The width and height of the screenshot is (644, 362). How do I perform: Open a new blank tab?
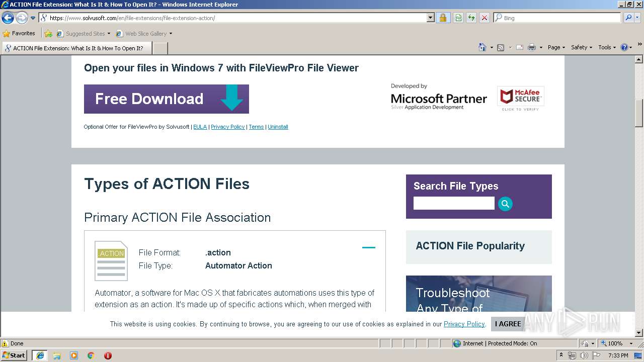pyautogui.click(x=160, y=48)
